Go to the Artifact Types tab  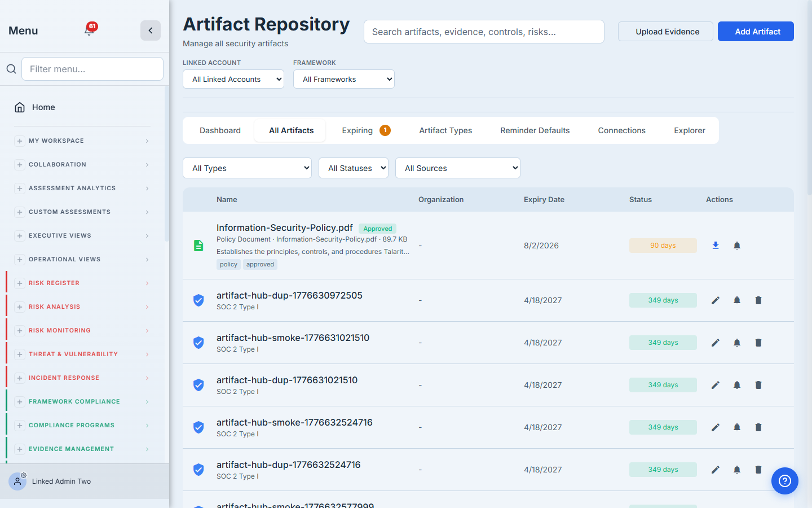click(445, 130)
